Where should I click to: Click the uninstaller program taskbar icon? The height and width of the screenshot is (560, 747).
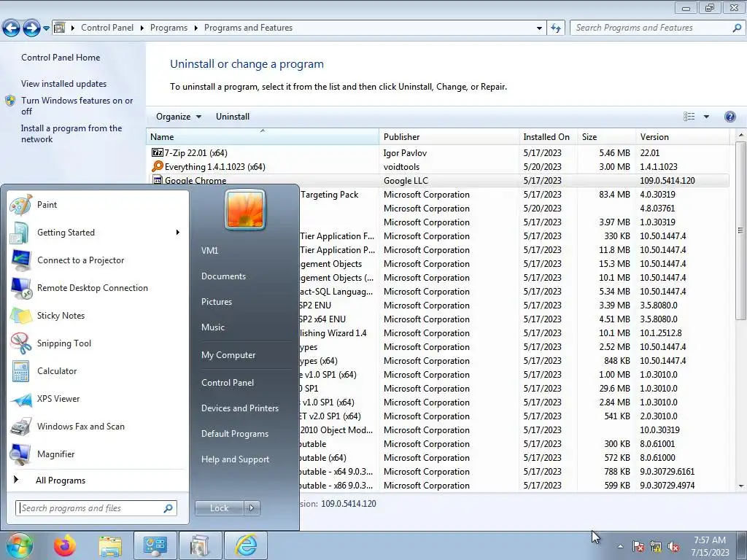(200, 545)
